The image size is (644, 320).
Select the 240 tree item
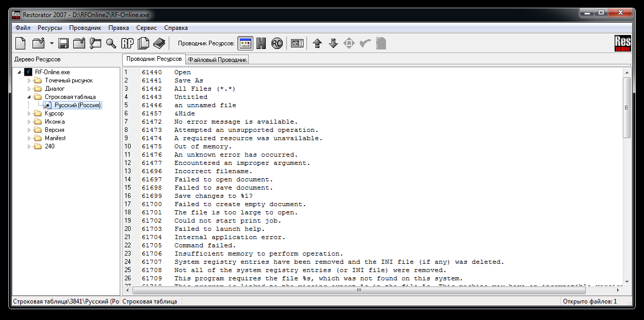coord(50,146)
